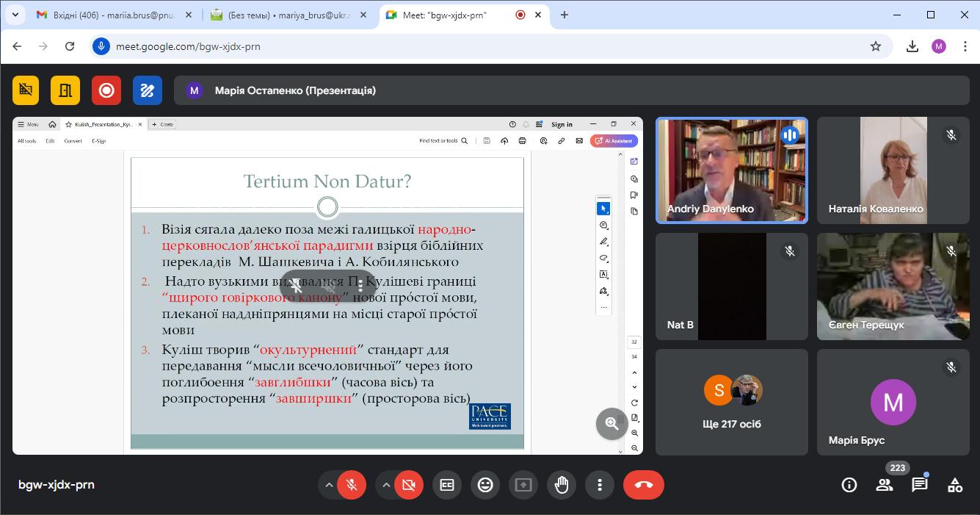Click the red recording extension icon
The image size is (980, 515).
click(x=106, y=90)
